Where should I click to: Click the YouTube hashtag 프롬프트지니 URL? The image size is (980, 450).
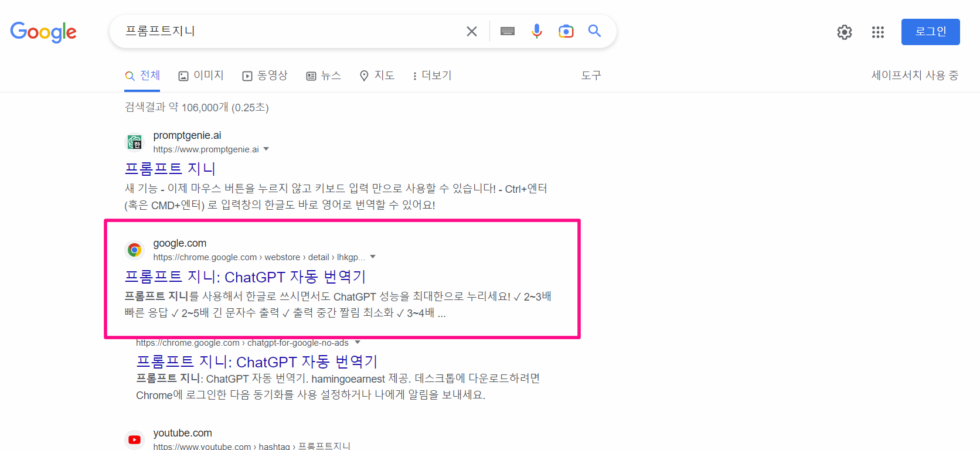pyautogui.click(x=252, y=446)
